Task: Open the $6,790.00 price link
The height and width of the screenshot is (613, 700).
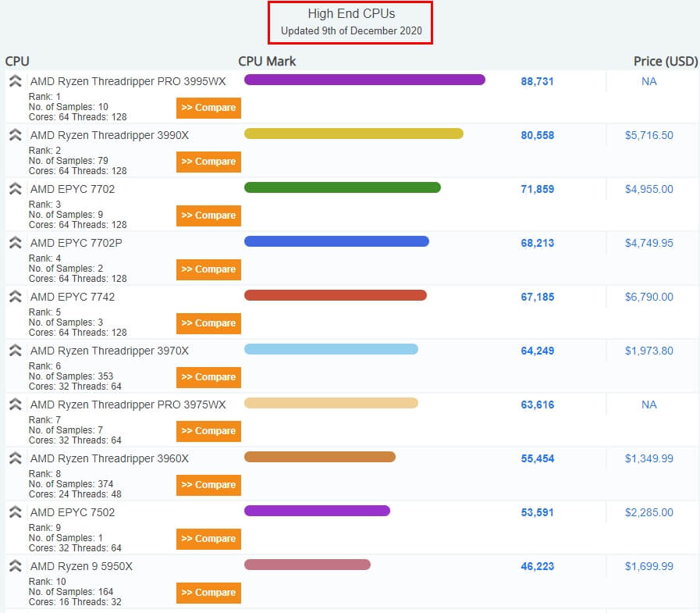Action: [x=648, y=297]
